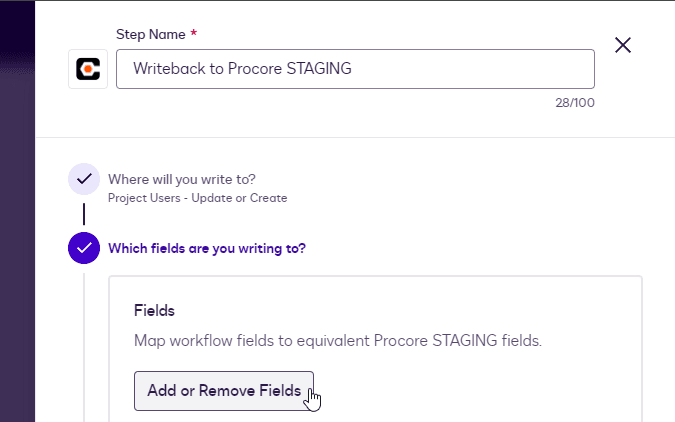
Task: Click the purple checkmark beside "Which fields" step
Action: pyautogui.click(x=83, y=248)
